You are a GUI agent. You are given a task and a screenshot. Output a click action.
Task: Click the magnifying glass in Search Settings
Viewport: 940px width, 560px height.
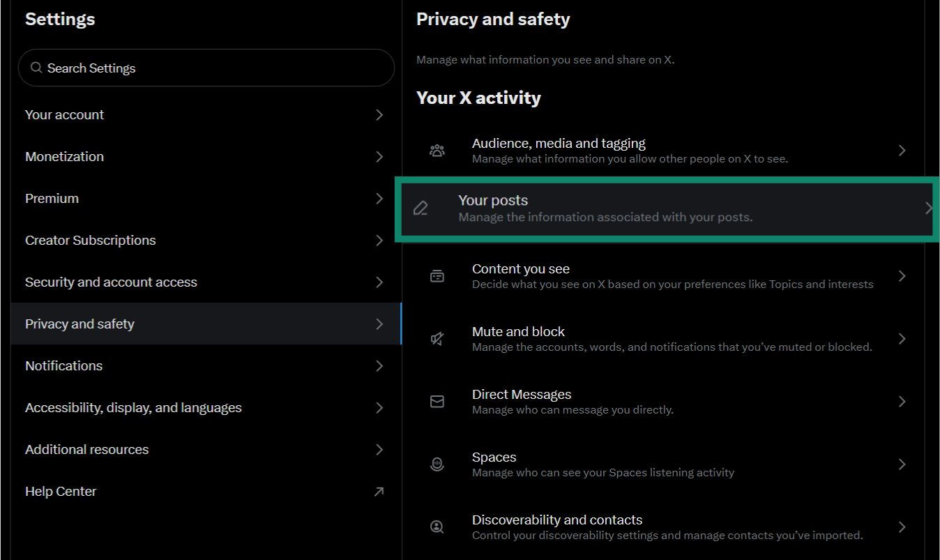click(37, 68)
